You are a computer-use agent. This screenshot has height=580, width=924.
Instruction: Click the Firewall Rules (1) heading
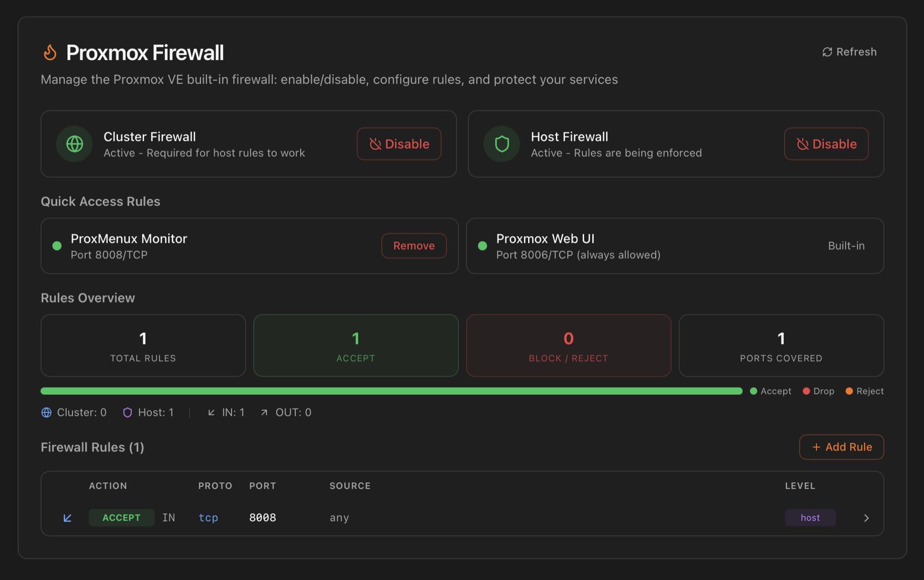click(x=92, y=447)
